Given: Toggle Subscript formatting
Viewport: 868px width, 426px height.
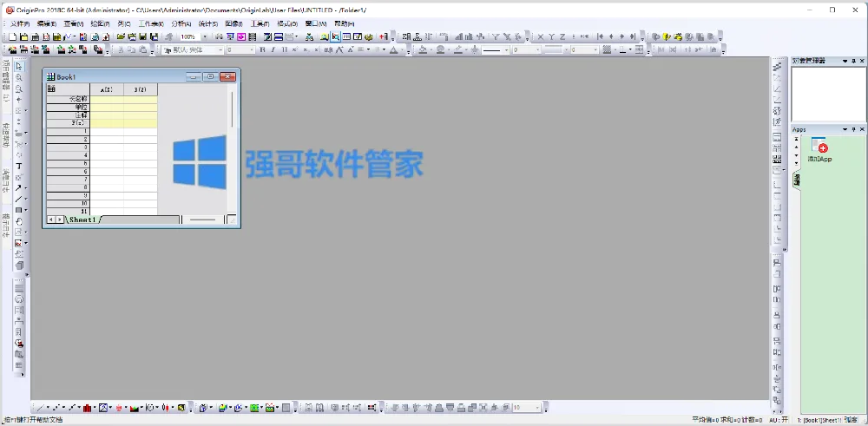Looking at the screenshot, I should click(306, 49).
